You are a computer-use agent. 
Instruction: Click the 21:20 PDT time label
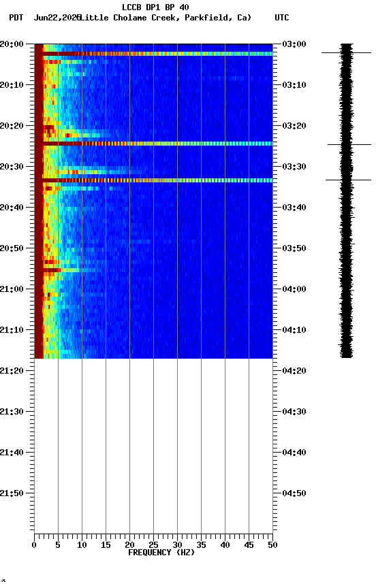pos(12,372)
